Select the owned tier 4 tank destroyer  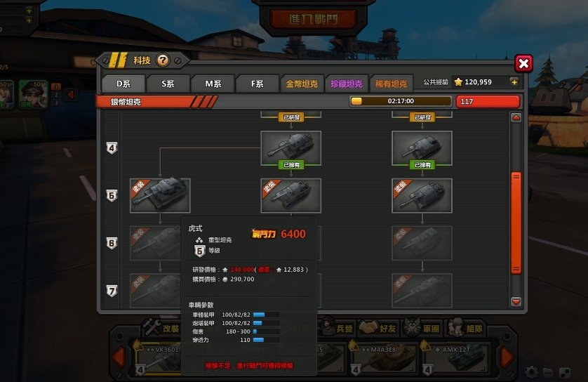[x=422, y=148]
